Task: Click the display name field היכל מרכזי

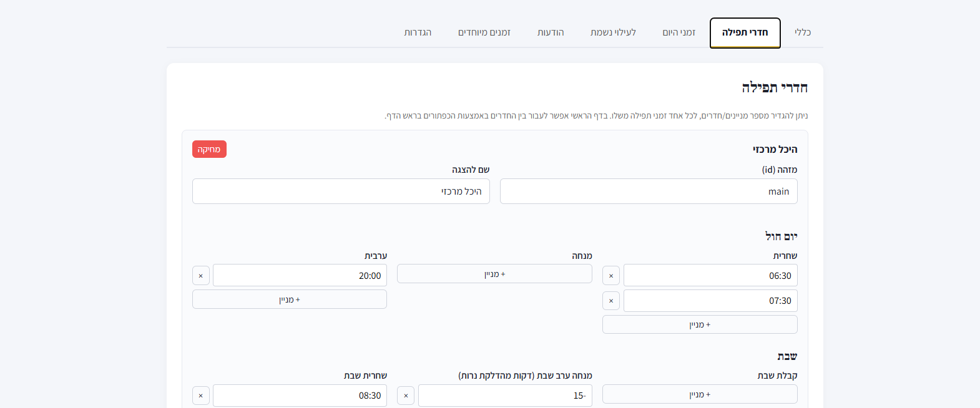Action: click(341, 192)
